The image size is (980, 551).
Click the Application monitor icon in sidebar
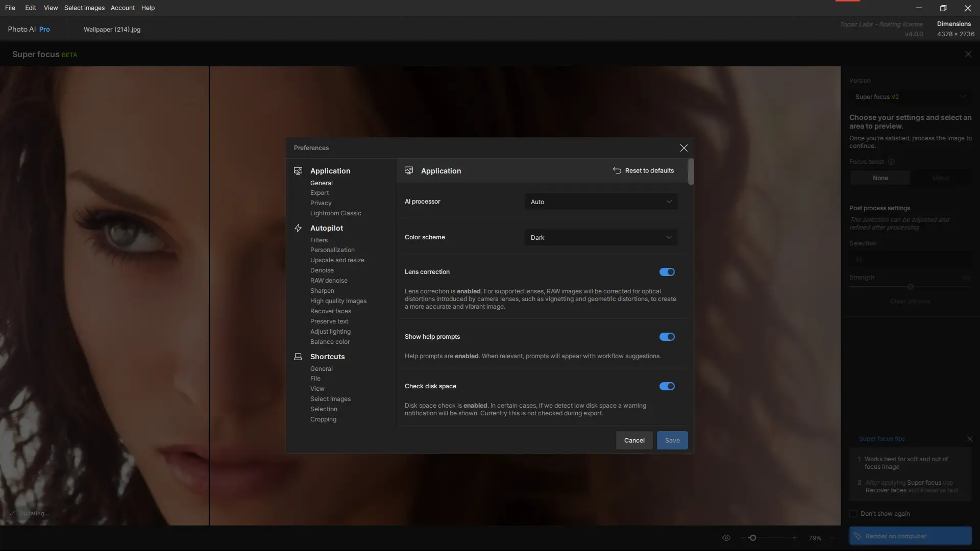[298, 171]
